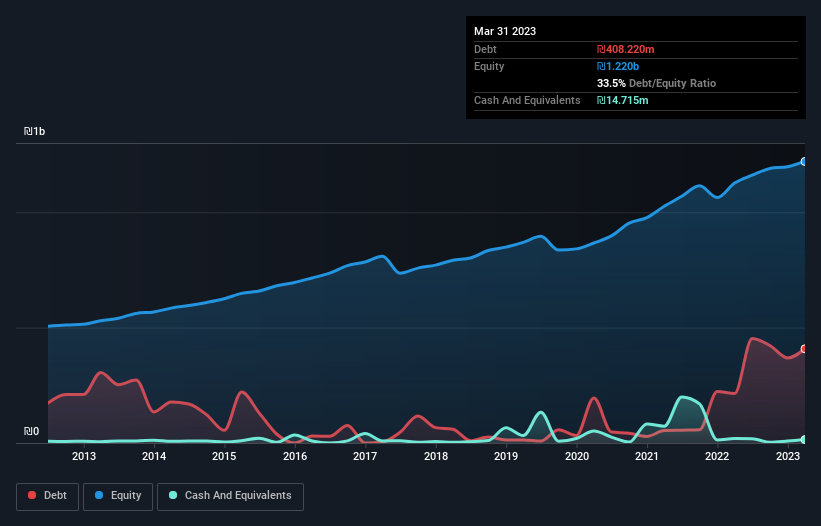The height and width of the screenshot is (526, 821).
Task: Click the teal Cash And Equivalents legend dot
Action: click(x=173, y=495)
